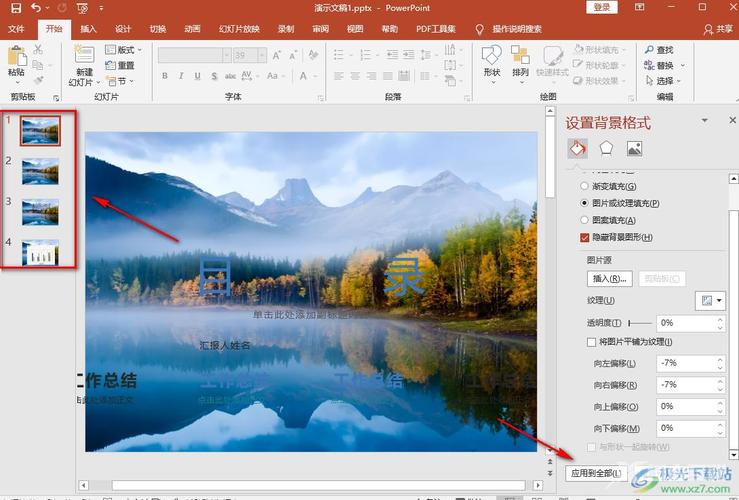This screenshot has height=500, width=739.
Task: Open the View tab
Action: pyautogui.click(x=355, y=29)
